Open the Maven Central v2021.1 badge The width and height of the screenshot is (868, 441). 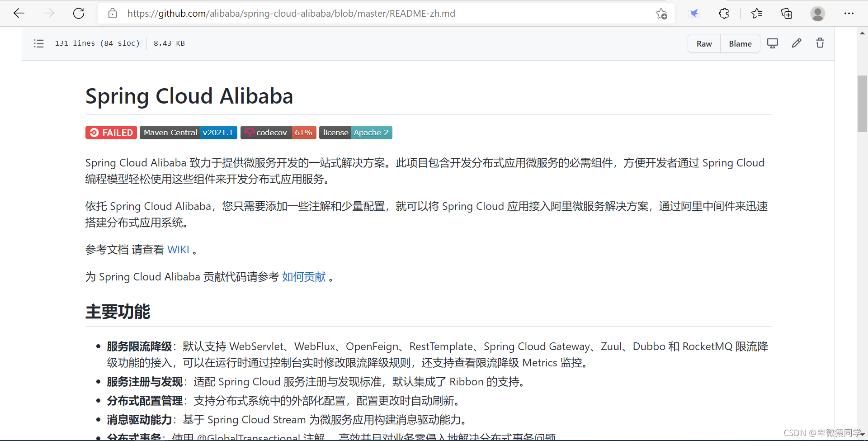click(189, 133)
